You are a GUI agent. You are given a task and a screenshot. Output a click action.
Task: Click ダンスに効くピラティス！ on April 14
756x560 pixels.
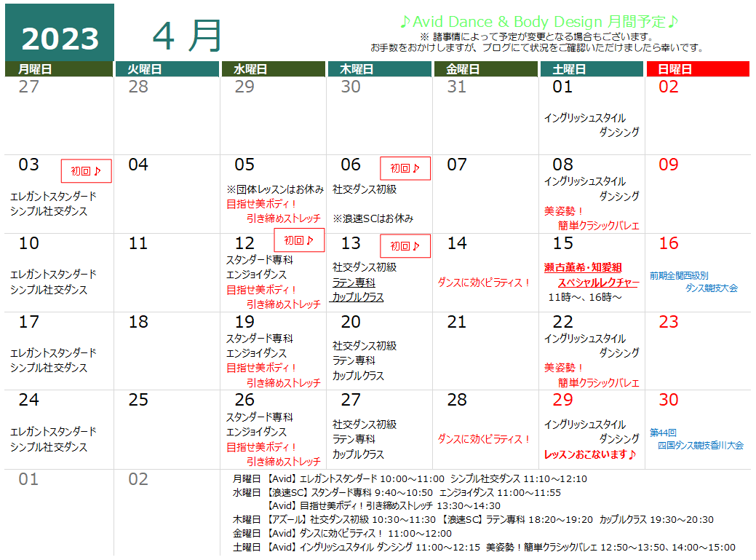pyautogui.click(x=484, y=283)
